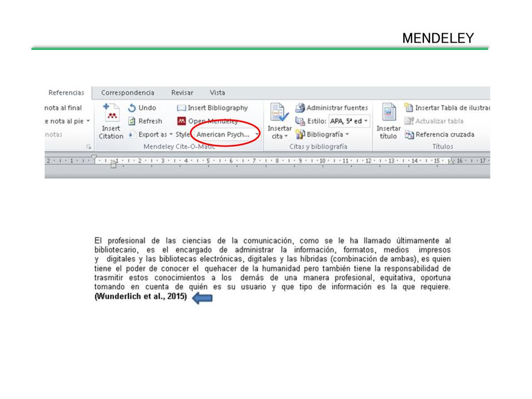Click the Open Mendeley red icon
The height and width of the screenshot is (399, 532).
[181, 121]
